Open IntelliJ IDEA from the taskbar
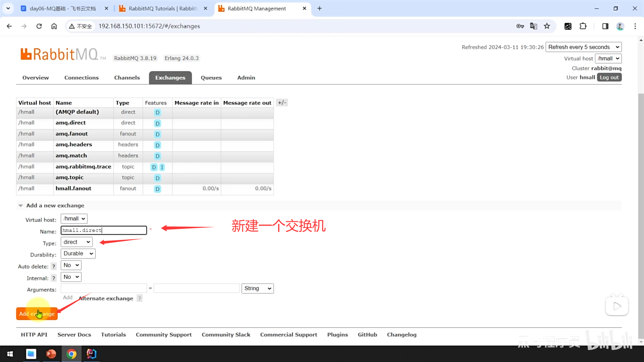 pos(91,354)
